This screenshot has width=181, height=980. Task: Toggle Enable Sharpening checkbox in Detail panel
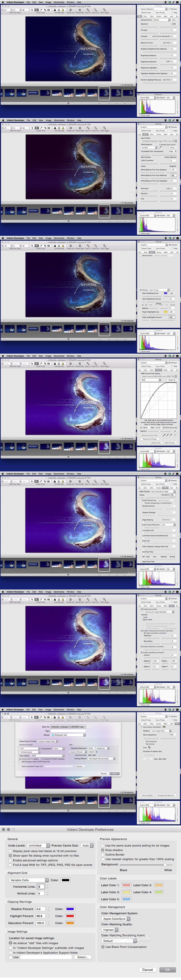pyautogui.click(x=141, y=500)
